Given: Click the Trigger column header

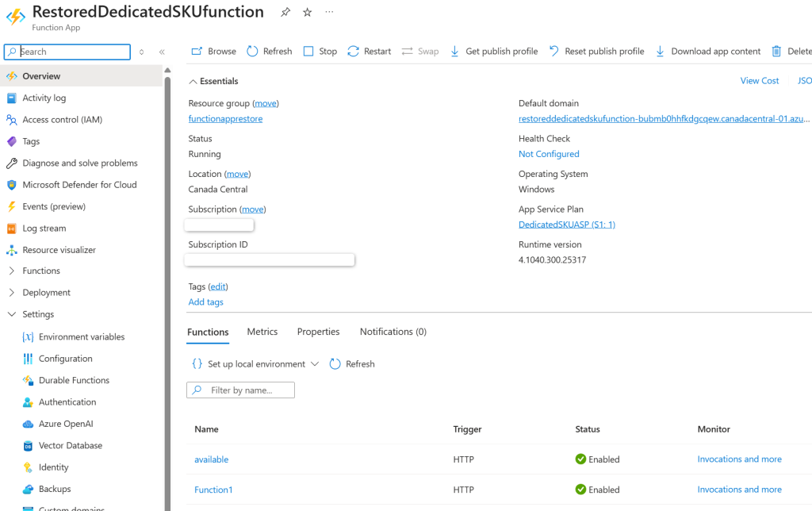Looking at the screenshot, I should [467, 429].
